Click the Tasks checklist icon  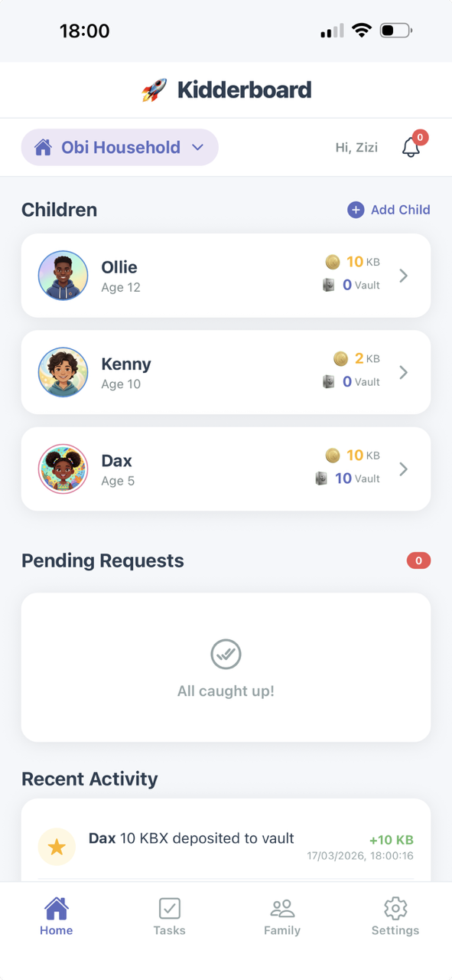169,908
